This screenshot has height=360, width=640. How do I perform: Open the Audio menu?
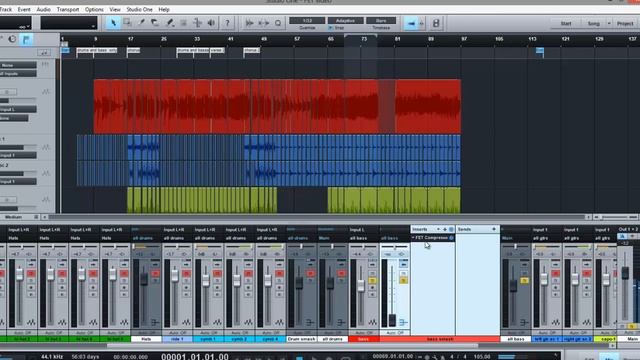(43, 9)
